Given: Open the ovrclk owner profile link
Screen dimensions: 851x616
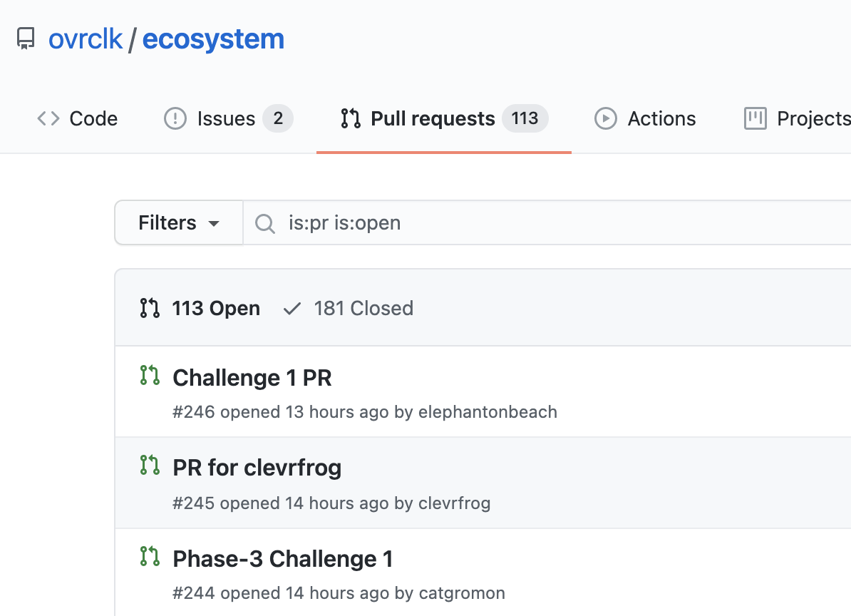Looking at the screenshot, I should (86, 38).
